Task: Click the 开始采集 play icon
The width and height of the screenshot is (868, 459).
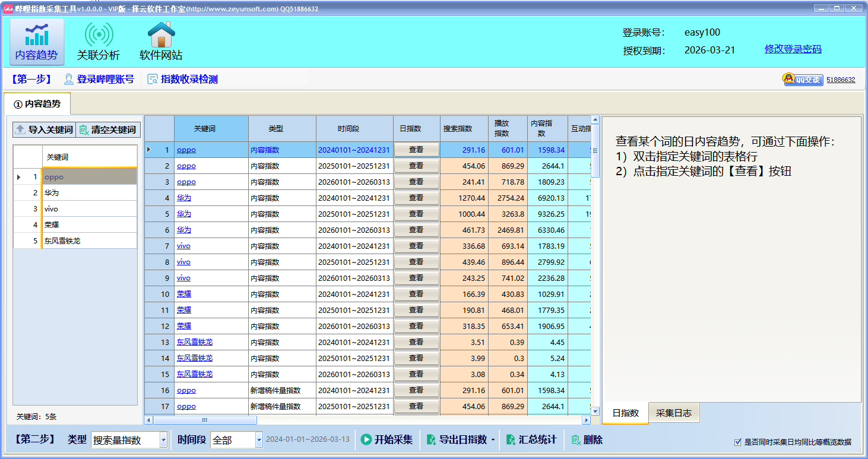Action: pyautogui.click(x=366, y=440)
